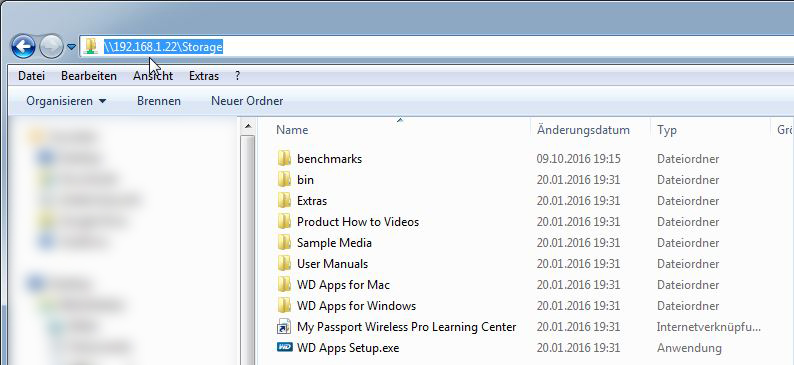
Task: Open the Datei menu
Action: 31,76
